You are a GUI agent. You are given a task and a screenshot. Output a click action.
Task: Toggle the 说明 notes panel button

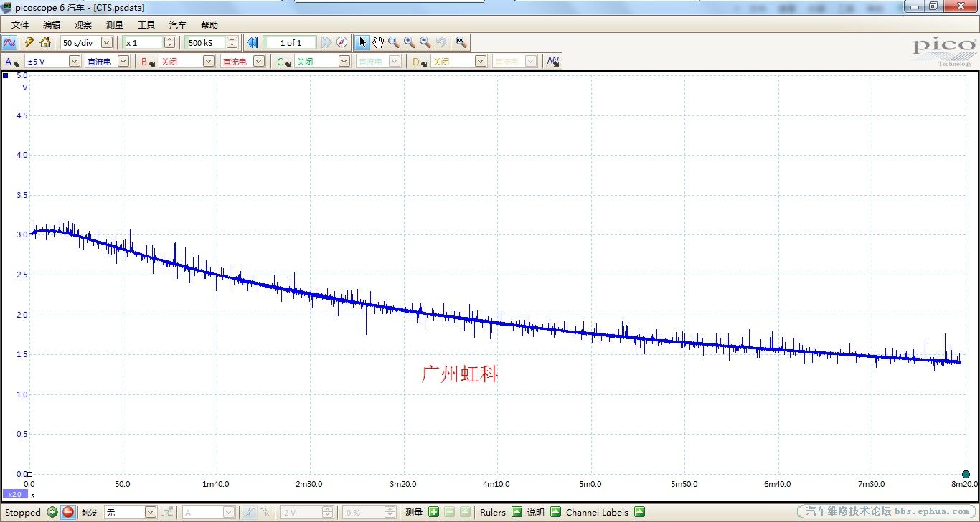[x=555, y=512]
